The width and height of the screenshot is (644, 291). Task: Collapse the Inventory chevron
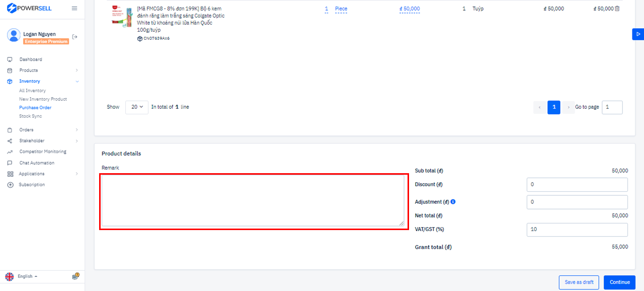click(x=77, y=82)
